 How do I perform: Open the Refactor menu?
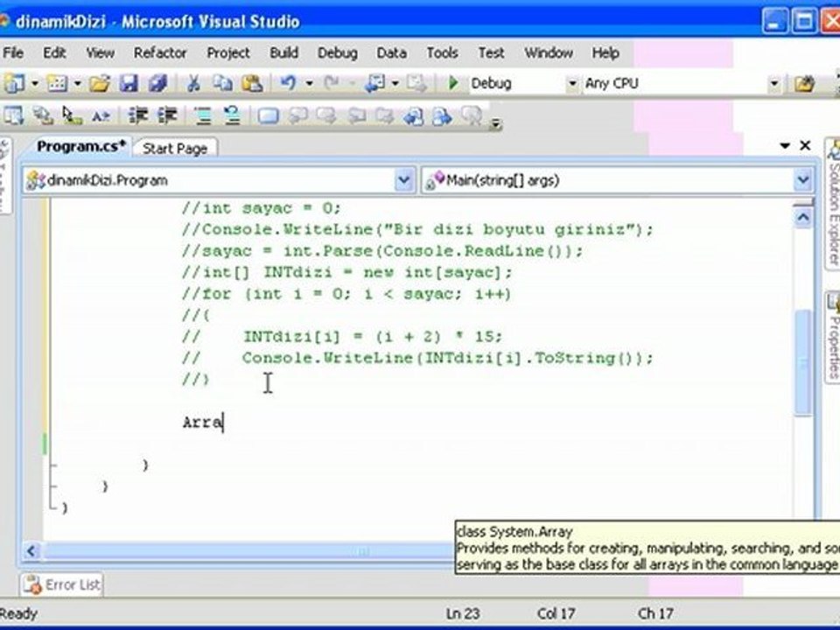[159, 52]
